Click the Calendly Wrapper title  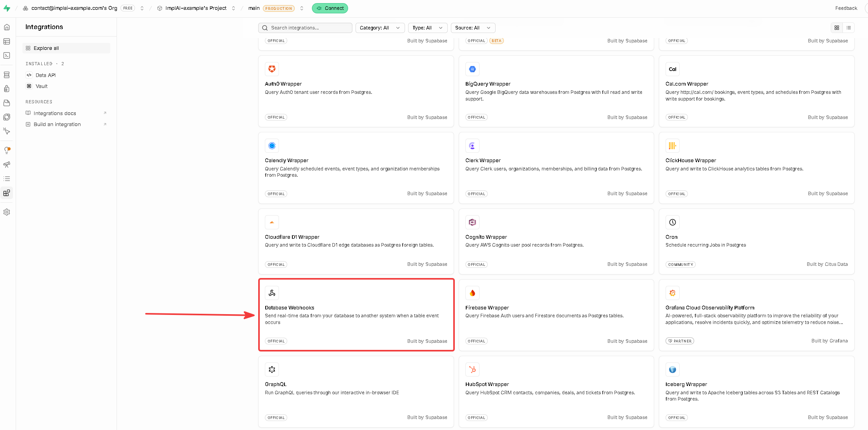(x=286, y=161)
